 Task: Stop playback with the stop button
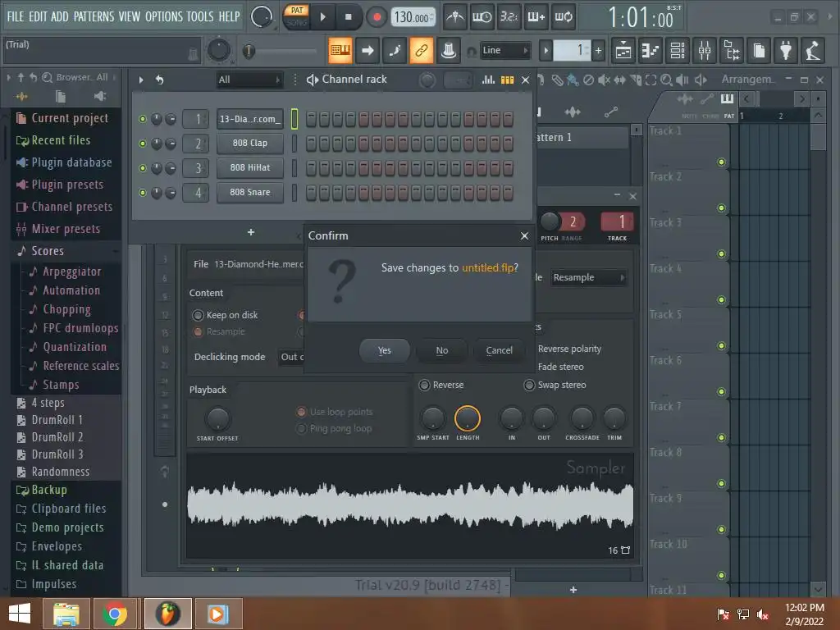348,17
